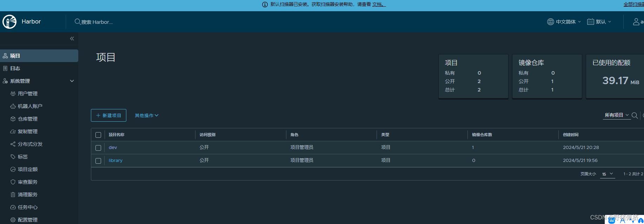Click the 用户管理 users icon
The height and width of the screenshot is (224, 644).
click(13, 94)
